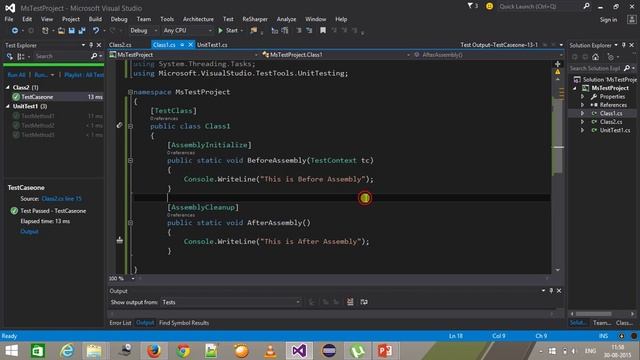Open the Any CPU platform dropdown

coord(187,31)
